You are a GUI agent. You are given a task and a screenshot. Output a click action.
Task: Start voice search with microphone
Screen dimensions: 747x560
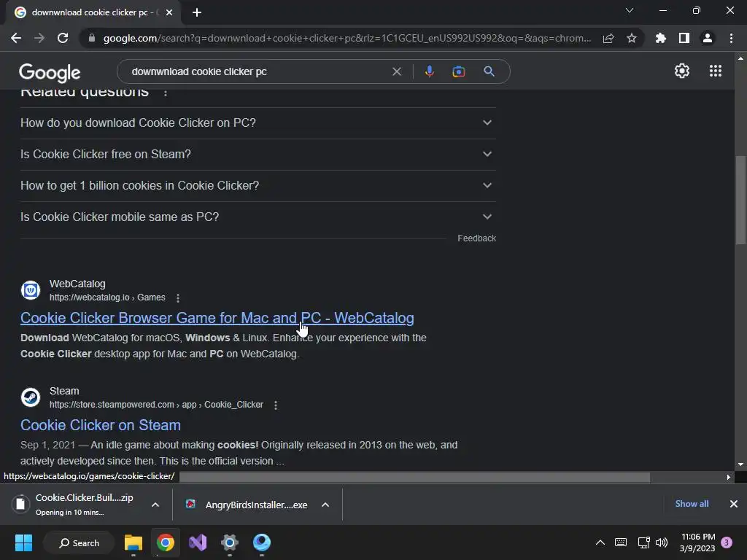coord(429,71)
